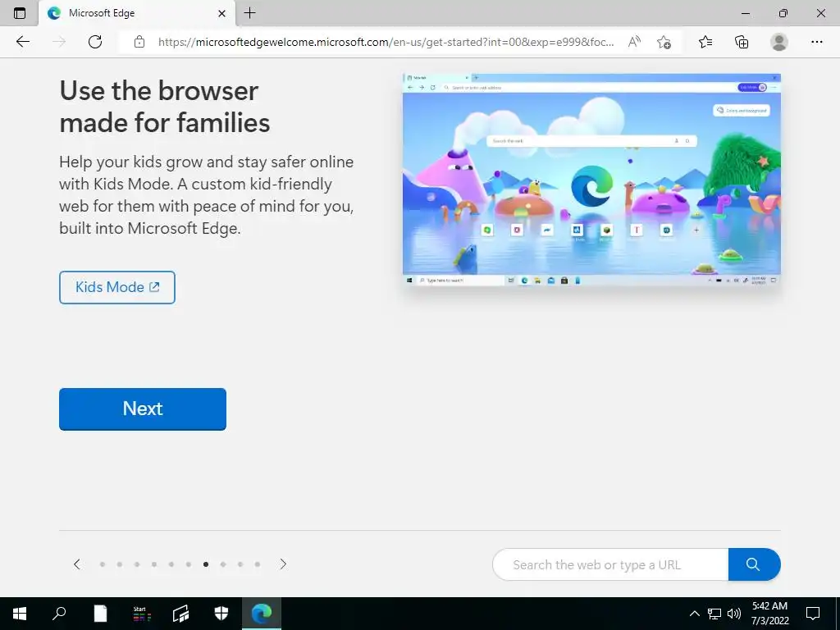Go to previous slide with left chevron
840x630 pixels.
(77, 564)
